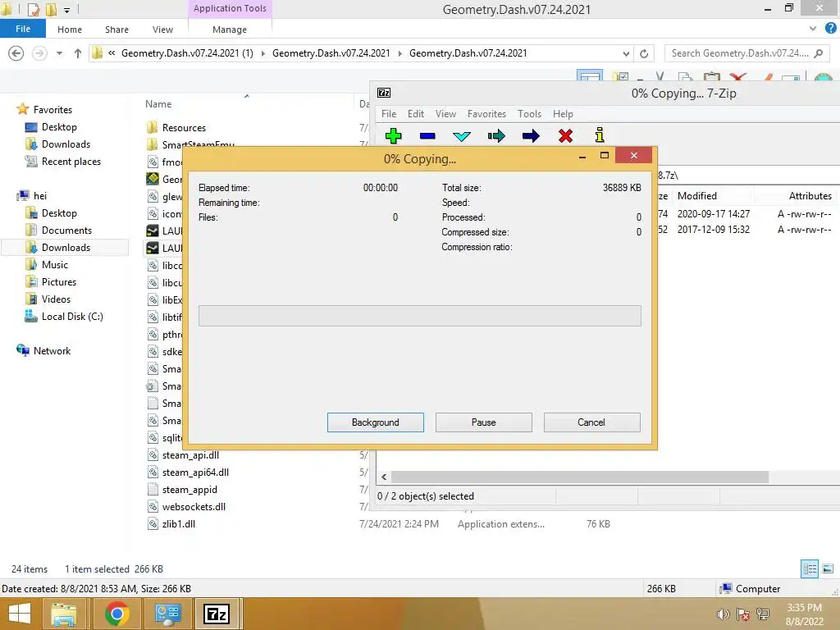
Task: Click the 7-Zip Extract blue minus icon
Action: 427,136
